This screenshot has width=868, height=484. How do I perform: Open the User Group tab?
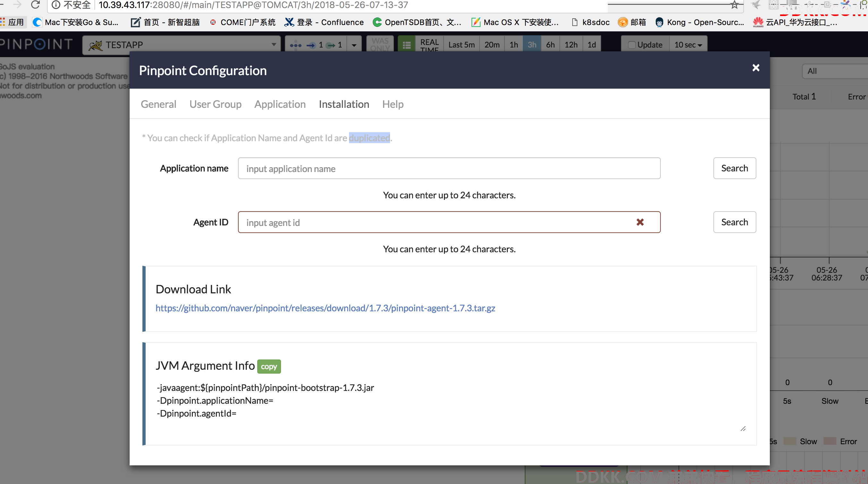tap(215, 104)
